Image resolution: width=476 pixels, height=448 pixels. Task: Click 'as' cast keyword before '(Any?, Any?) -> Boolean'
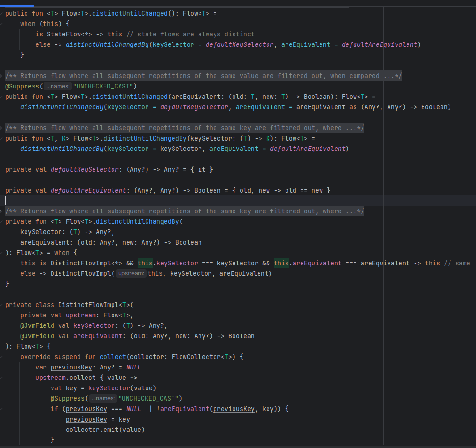pyautogui.click(x=353, y=107)
